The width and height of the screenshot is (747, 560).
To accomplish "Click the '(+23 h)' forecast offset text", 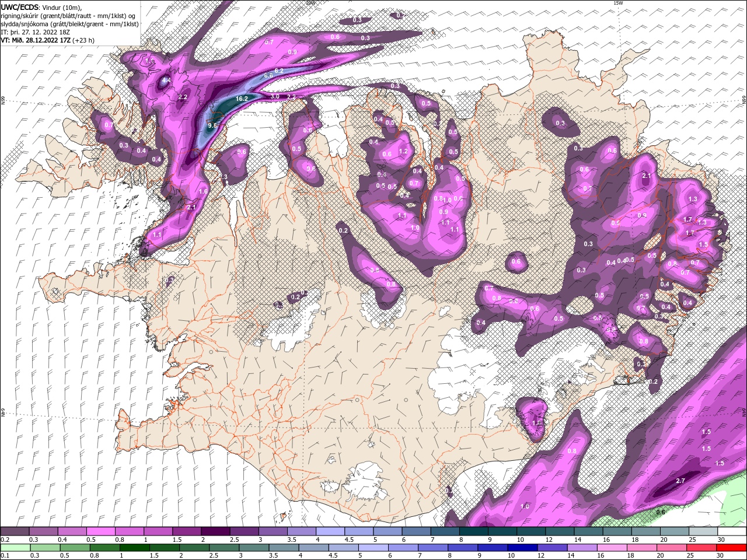I will click(83, 40).
